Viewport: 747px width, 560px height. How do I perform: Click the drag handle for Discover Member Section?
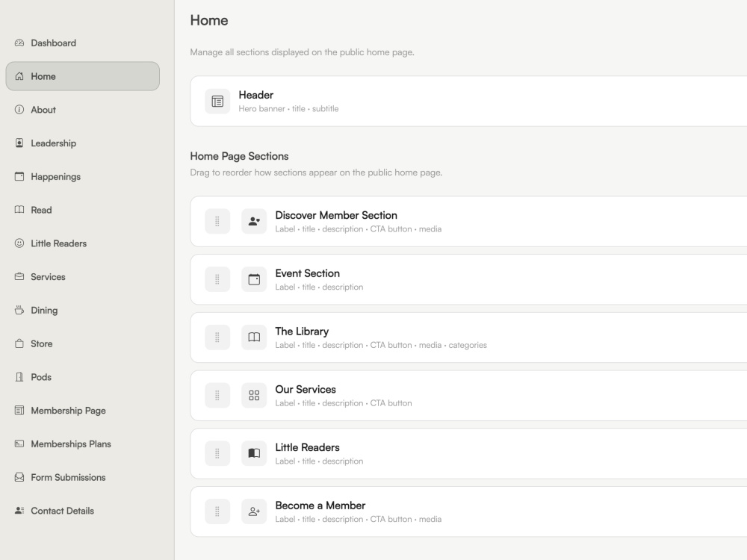point(217,222)
